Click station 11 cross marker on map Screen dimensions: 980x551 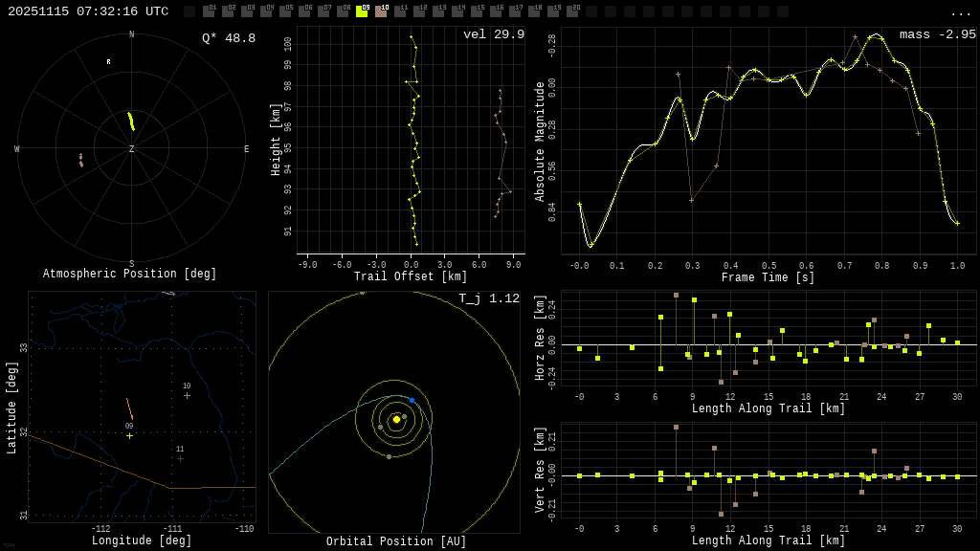(180, 458)
